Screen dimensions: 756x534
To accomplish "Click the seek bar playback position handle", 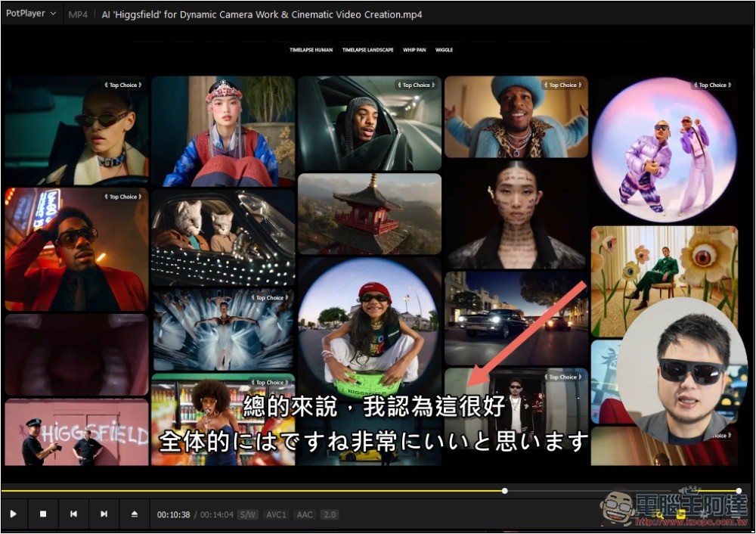I will (x=505, y=491).
